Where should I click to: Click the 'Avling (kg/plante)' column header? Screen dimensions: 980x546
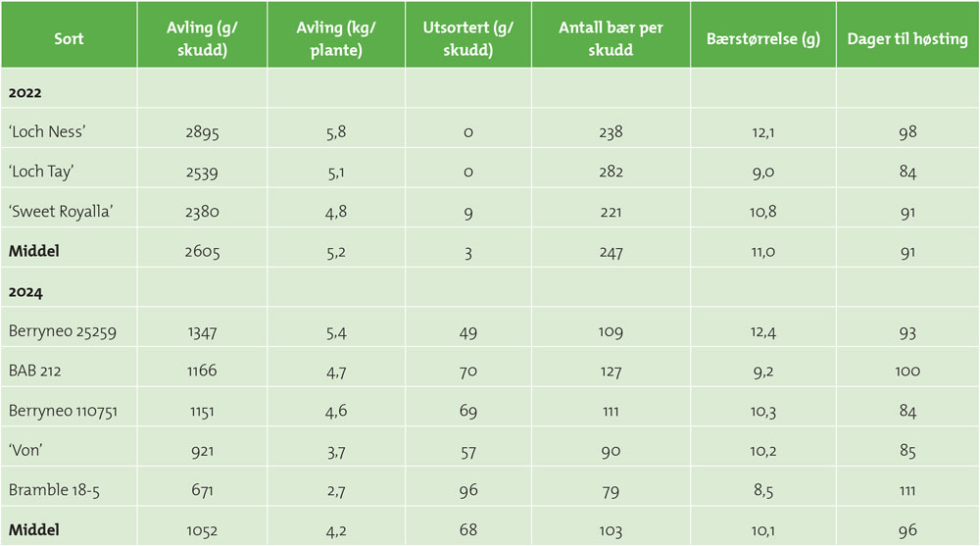336,39
